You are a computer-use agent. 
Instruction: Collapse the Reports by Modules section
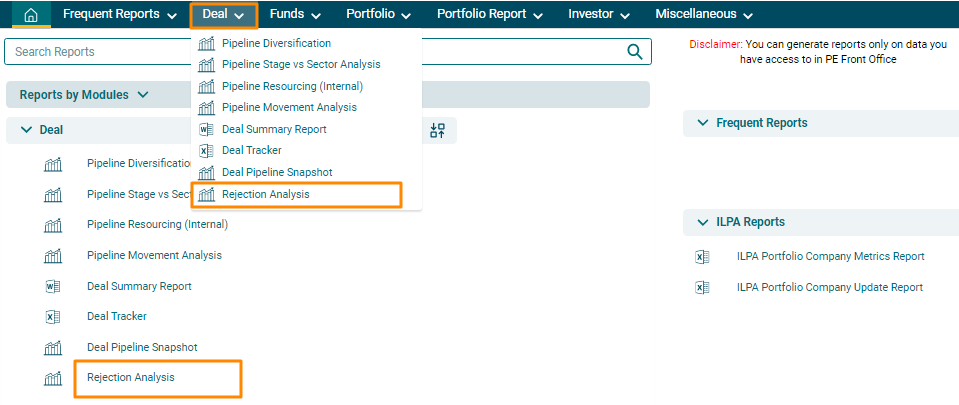point(84,95)
